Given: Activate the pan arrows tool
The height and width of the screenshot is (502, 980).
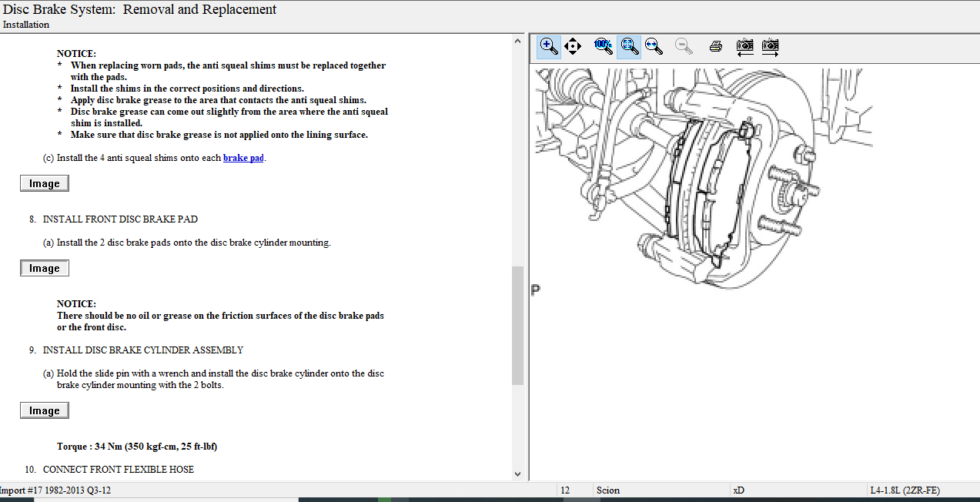Looking at the screenshot, I should (x=572, y=46).
